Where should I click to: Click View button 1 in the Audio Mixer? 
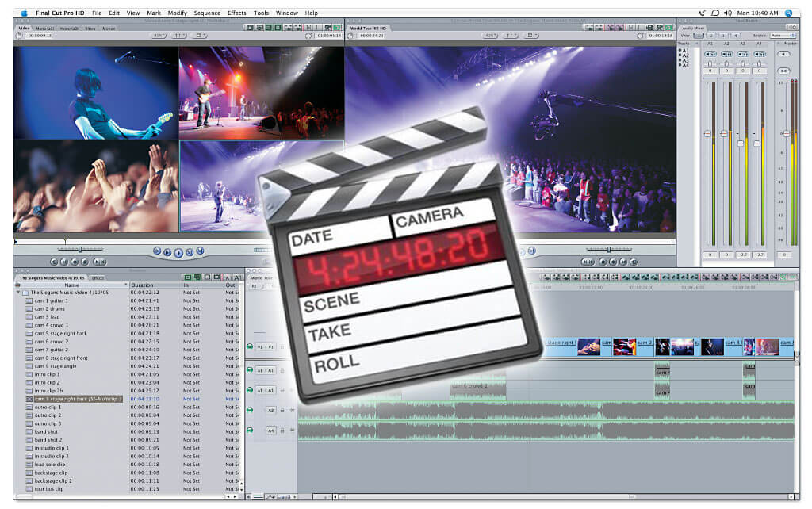click(699, 35)
